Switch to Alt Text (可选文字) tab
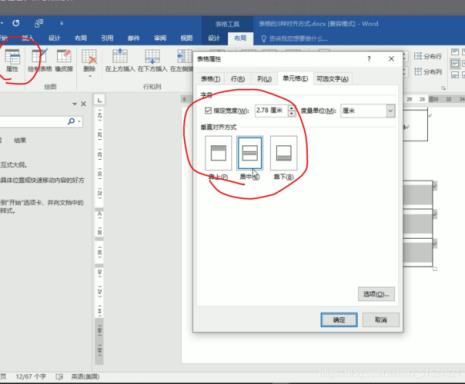The image size is (465, 384). pyautogui.click(x=333, y=79)
